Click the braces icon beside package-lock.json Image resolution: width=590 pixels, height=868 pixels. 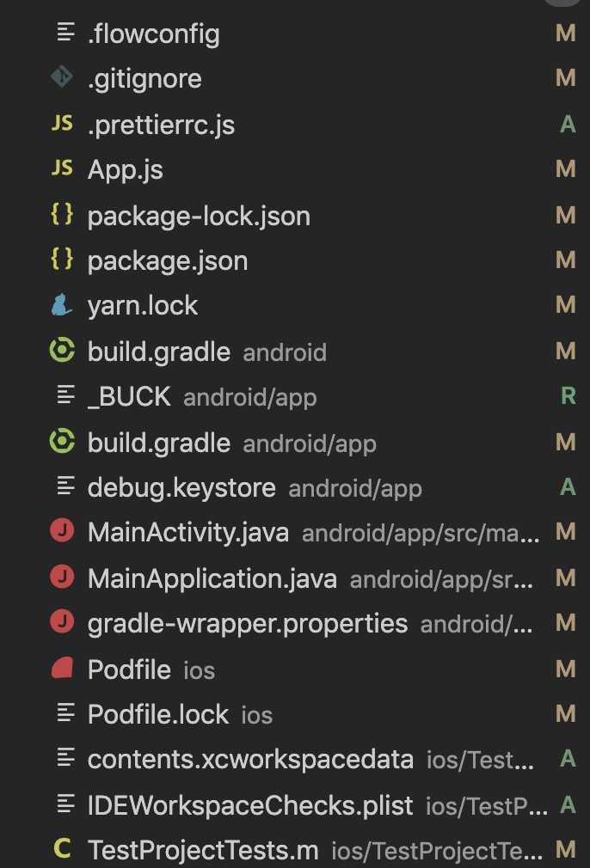(x=62, y=215)
